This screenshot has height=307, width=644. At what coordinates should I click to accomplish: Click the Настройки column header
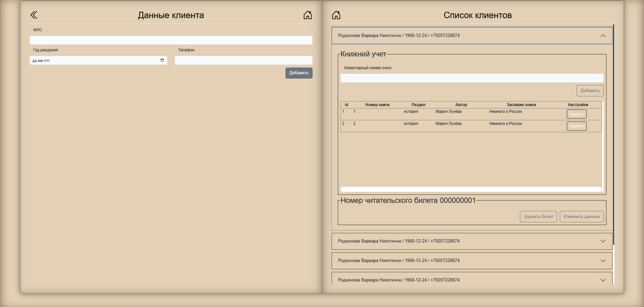(578, 105)
